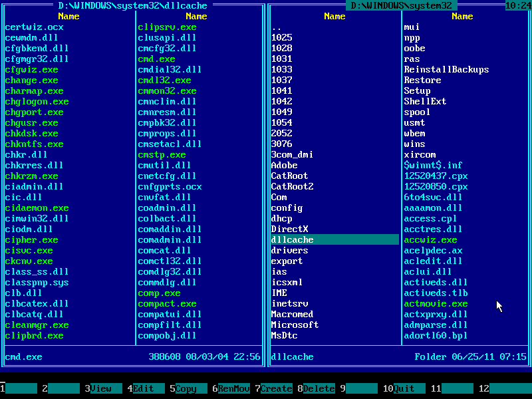Select the compact.exe file

point(168,304)
